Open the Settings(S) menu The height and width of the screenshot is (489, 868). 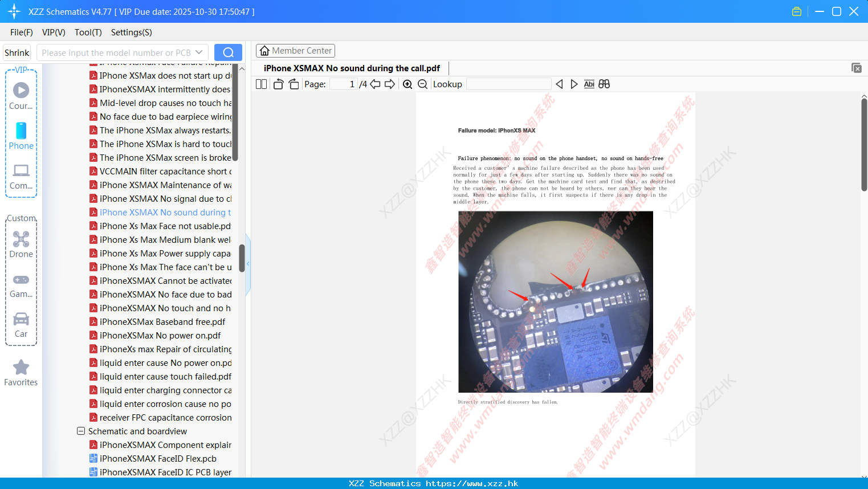click(x=132, y=32)
